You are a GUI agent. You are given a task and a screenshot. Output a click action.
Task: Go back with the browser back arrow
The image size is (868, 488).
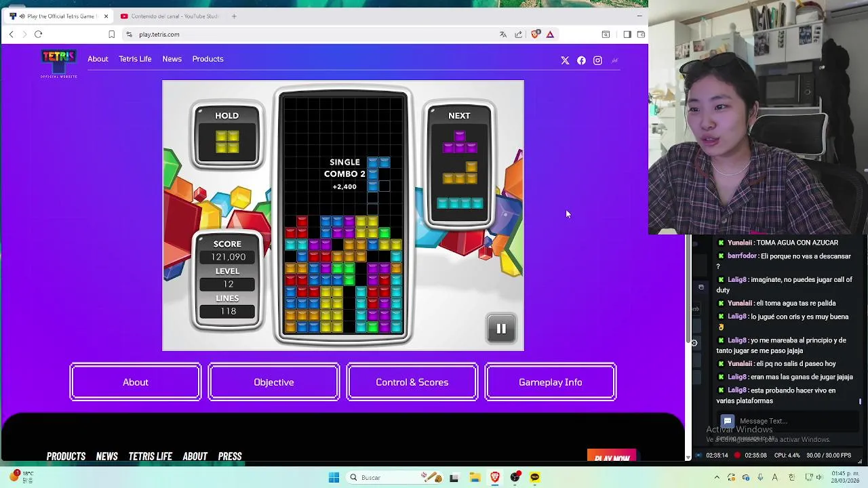coord(11,34)
